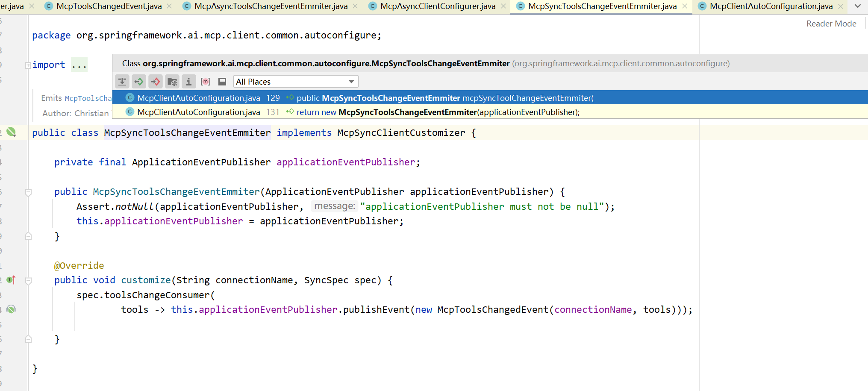Toggle the green read access filter

[139, 81]
